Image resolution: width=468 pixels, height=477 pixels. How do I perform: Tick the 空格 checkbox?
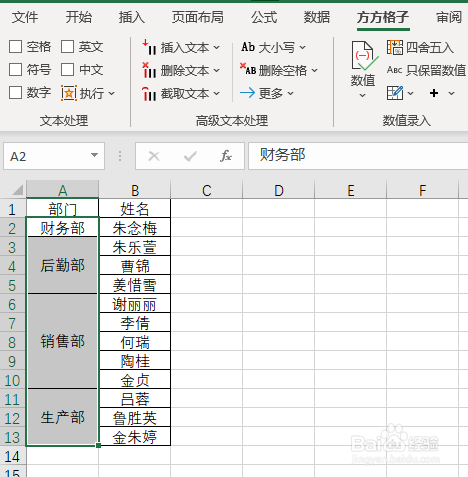15,47
